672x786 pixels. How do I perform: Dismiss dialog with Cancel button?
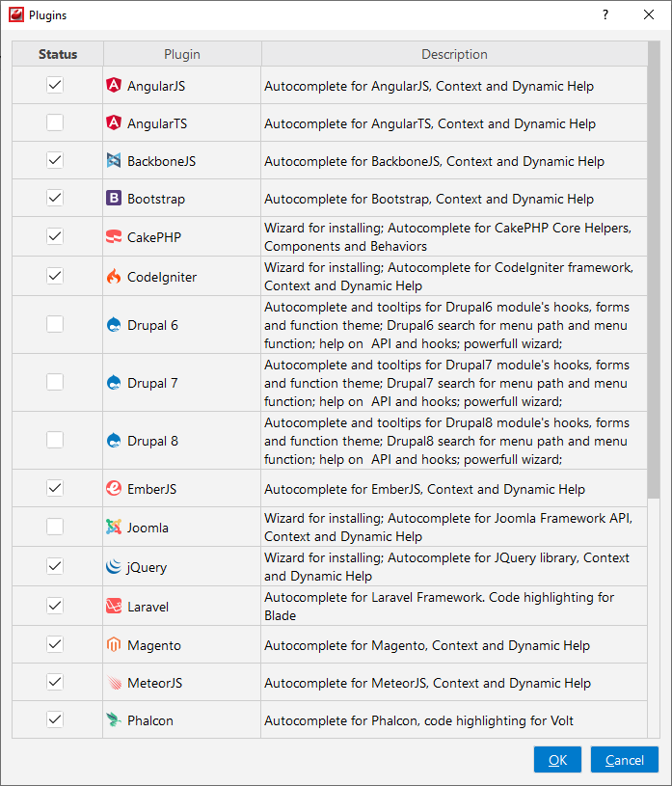point(625,760)
